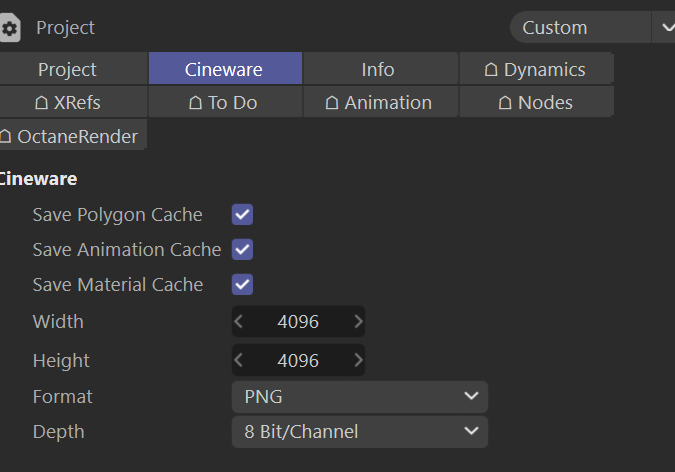Switch to the OctaneRender tab
Screen dimensions: 675x472
click(69, 136)
